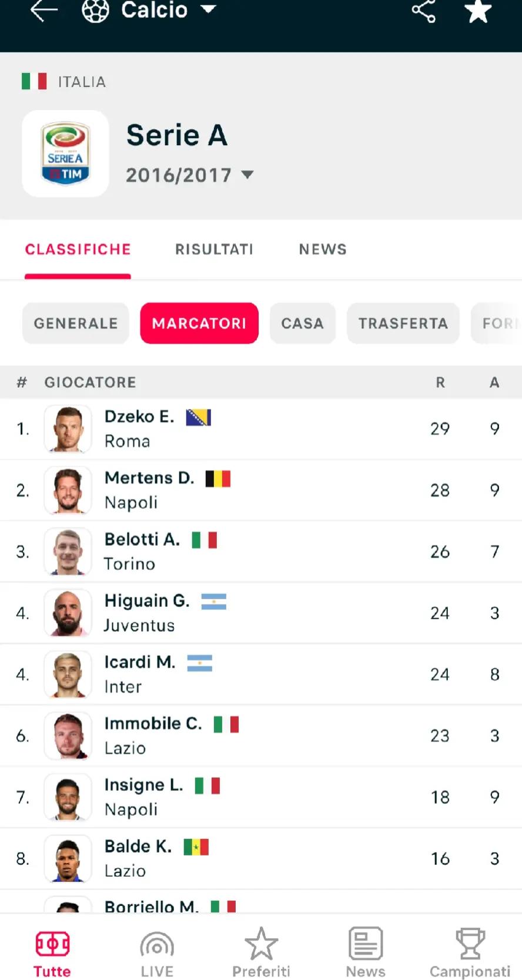Open Preferiti star icon in bottom bar
This screenshot has height=980, width=522.
tap(261, 944)
